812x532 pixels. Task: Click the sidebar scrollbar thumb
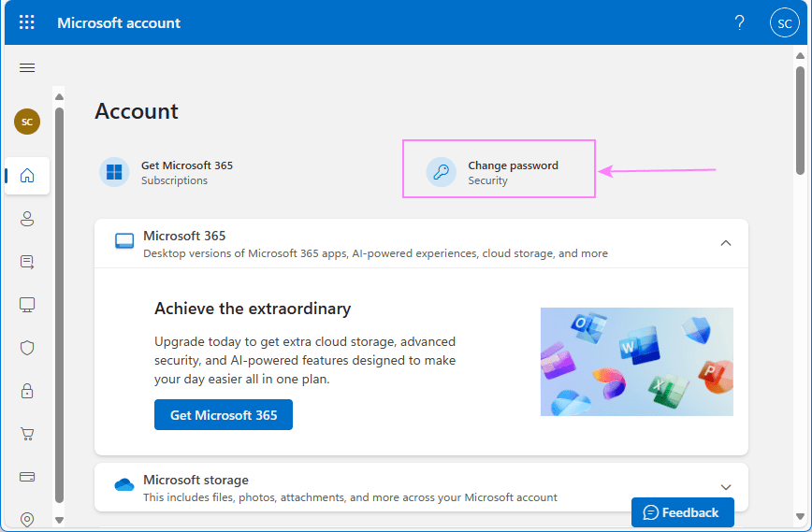click(x=59, y=305)
